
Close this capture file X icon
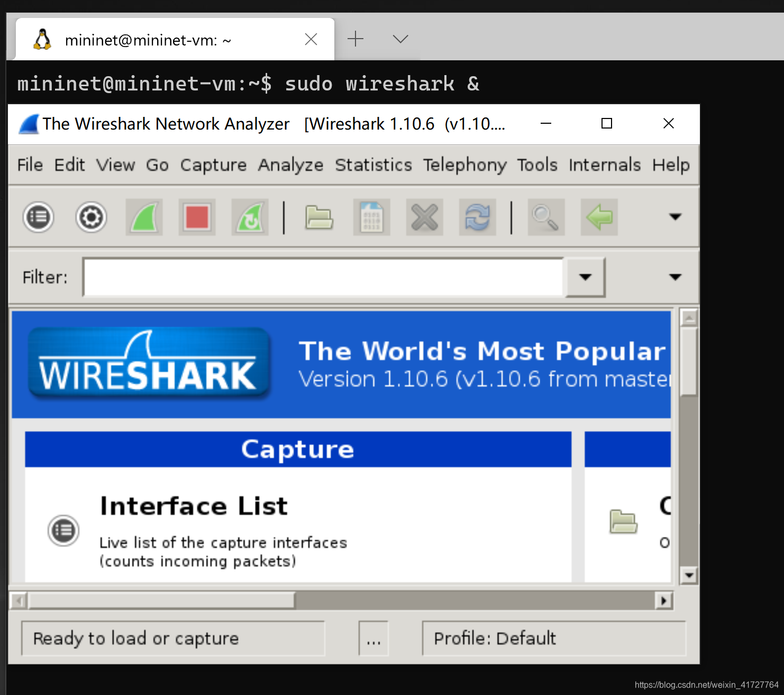(424, 217)
